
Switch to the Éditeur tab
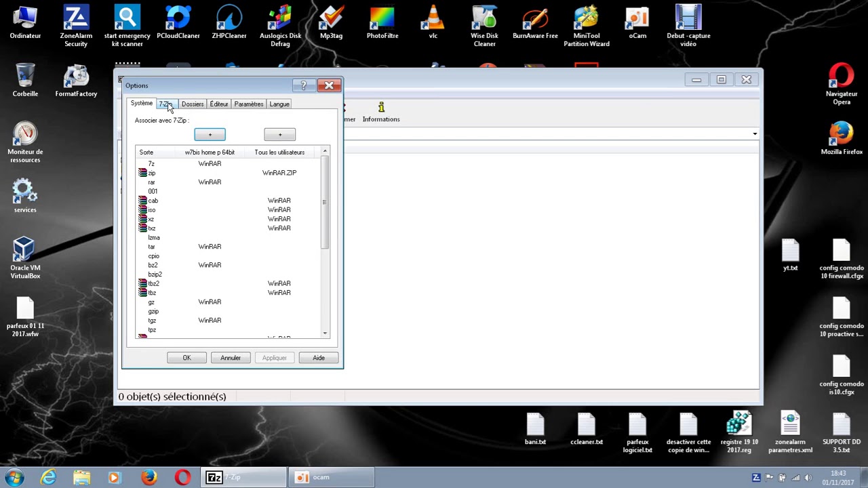pos(219,104)
